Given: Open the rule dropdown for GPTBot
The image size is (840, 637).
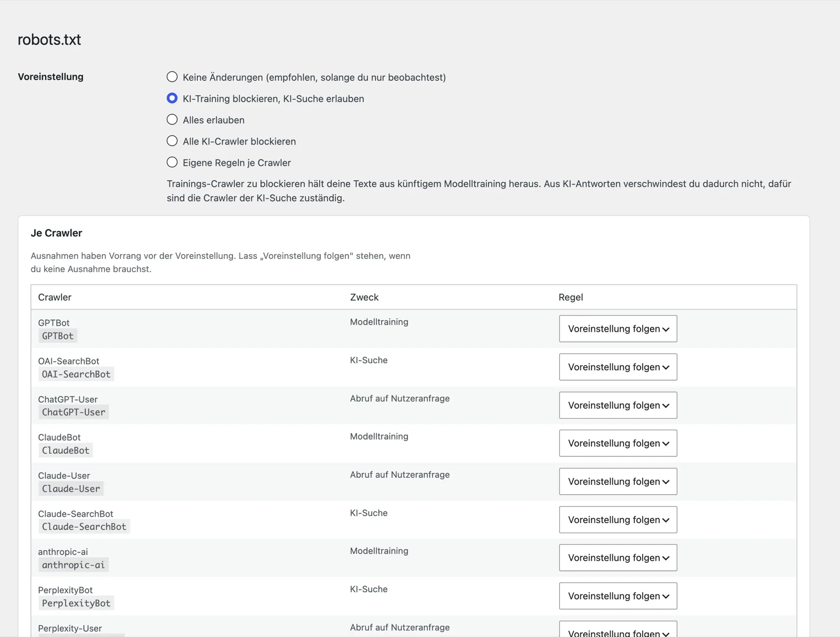Looking at the screenshot, I should [618, 329].
